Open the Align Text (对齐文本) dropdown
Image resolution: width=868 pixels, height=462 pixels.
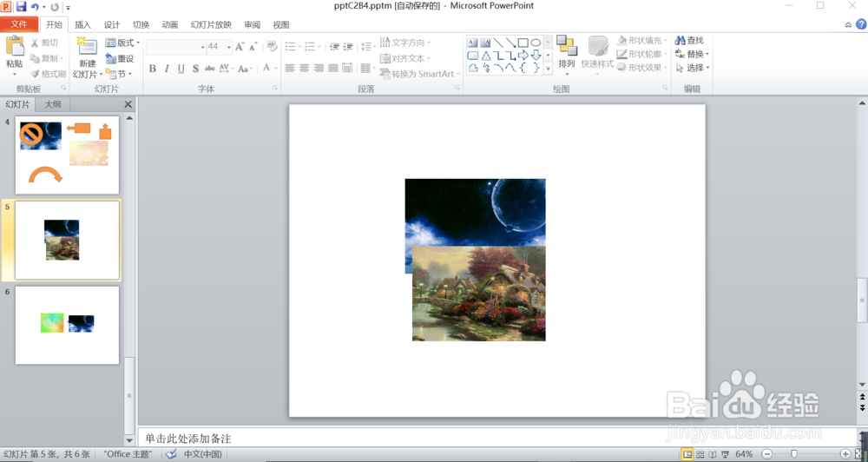click(405, 58)
